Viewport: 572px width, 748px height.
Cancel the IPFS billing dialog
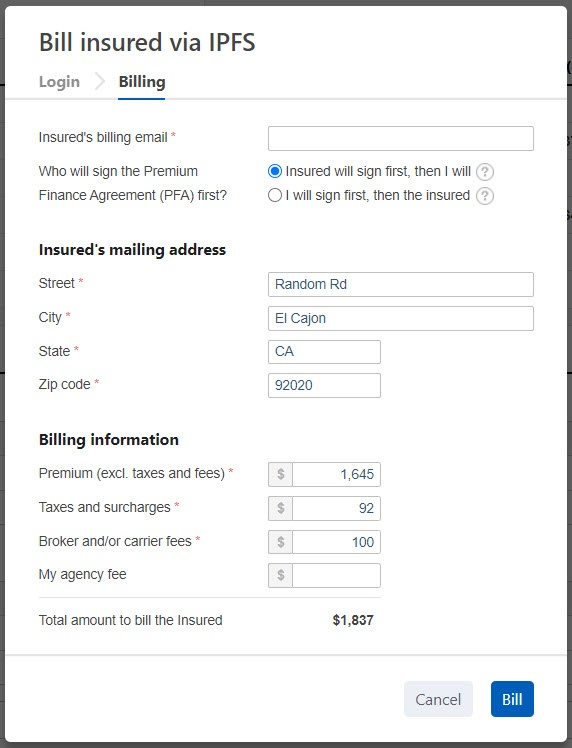point(438,699)
